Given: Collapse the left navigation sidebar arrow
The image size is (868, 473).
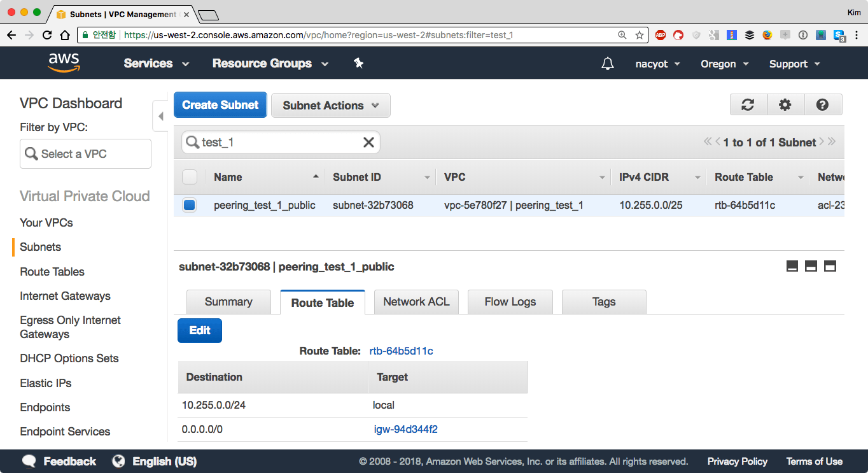Looking at the screenshot, I should pyautogui.click(x=160, y=116).
